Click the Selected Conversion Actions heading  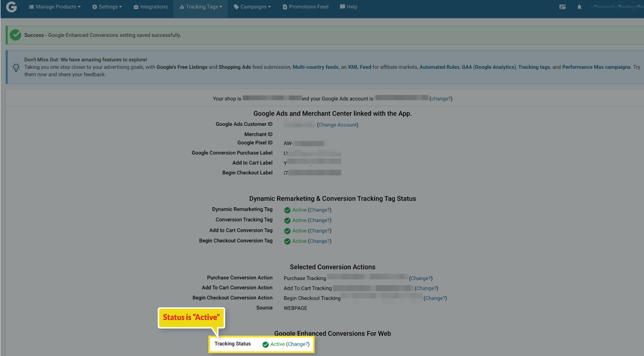[332, 267]
